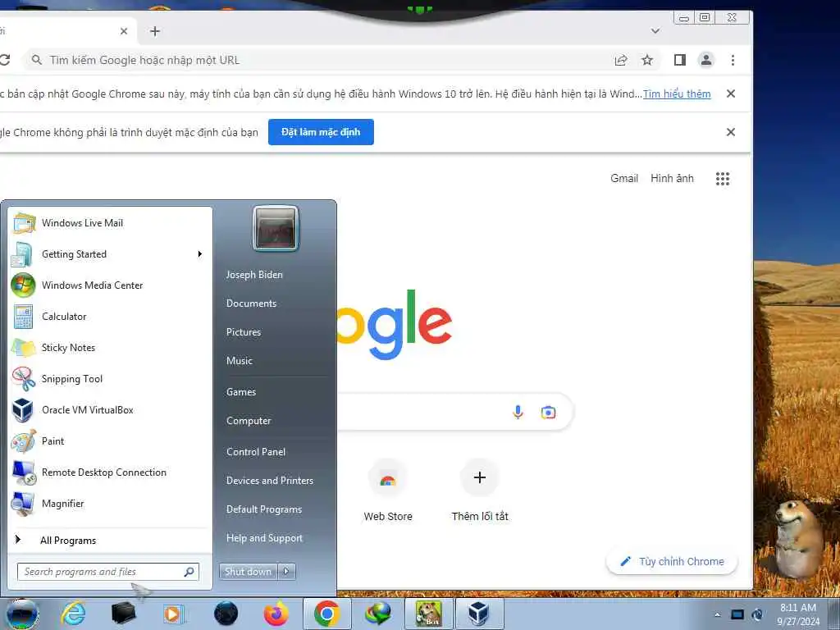Click the user account picture in Start menu
This screenshot has width=840, height=630.
276,228
